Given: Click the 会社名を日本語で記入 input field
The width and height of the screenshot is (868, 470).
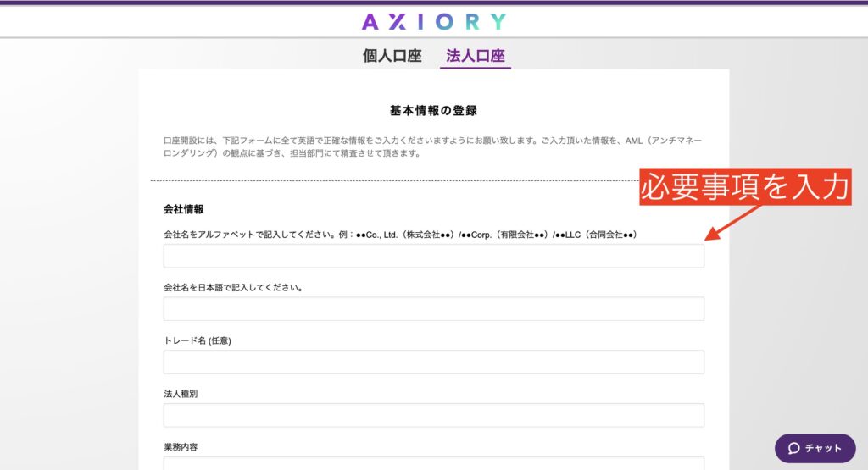Looking at the screenshot, I should click(433, 309).
